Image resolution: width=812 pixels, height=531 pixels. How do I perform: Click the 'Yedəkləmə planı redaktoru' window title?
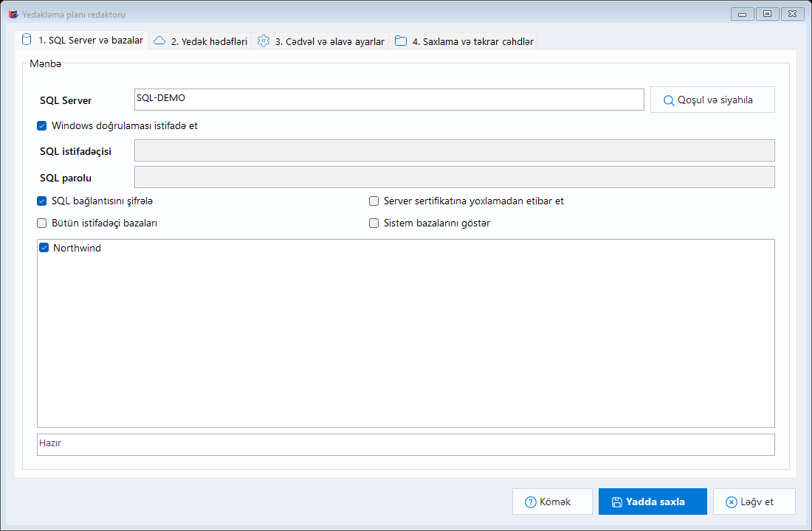(x=74, y=15)
